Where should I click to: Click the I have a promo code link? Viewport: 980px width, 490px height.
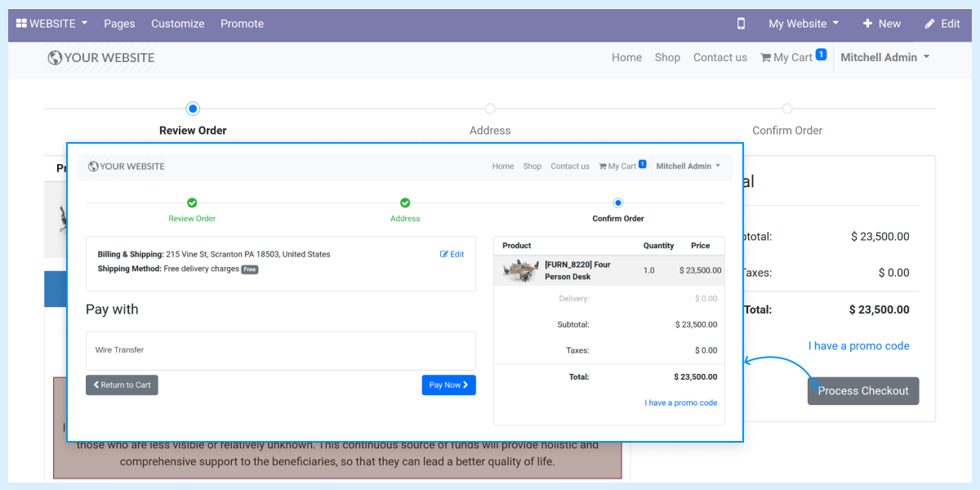tap(681, 402)
